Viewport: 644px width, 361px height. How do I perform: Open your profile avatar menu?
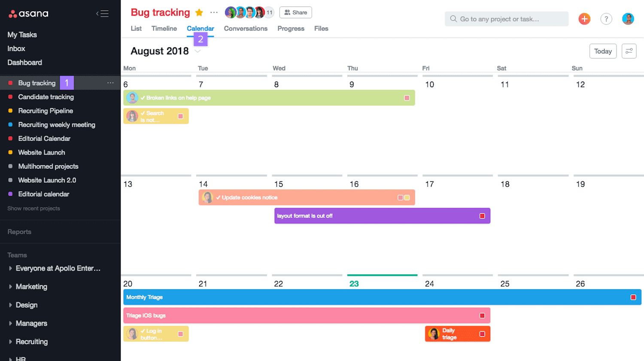(628, 18)
